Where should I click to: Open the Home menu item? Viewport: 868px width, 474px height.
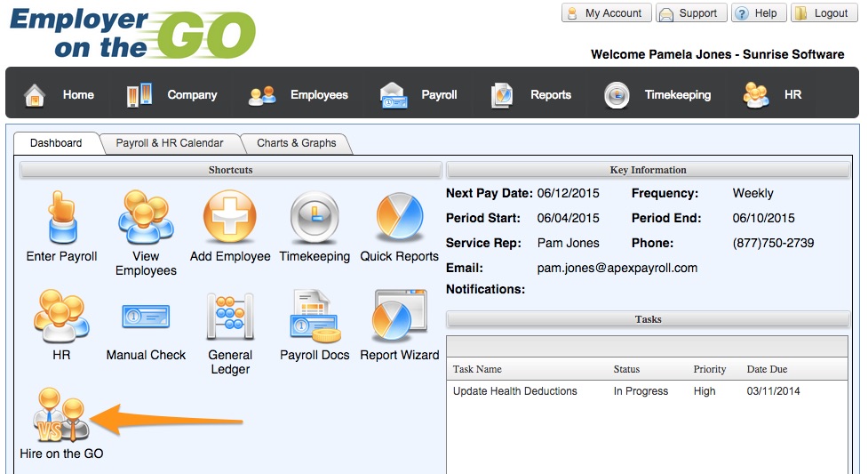[78, 95]
